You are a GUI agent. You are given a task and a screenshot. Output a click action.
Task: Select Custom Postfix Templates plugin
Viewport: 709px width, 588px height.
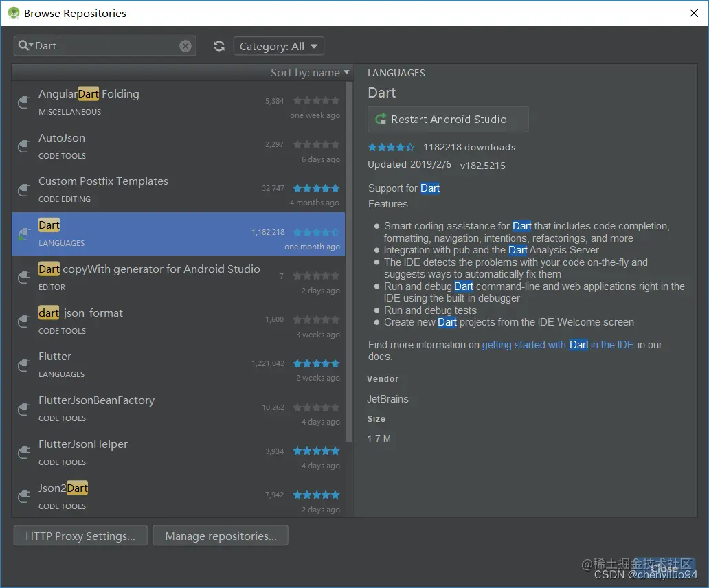pyautogui.click(x=178, y=190)
